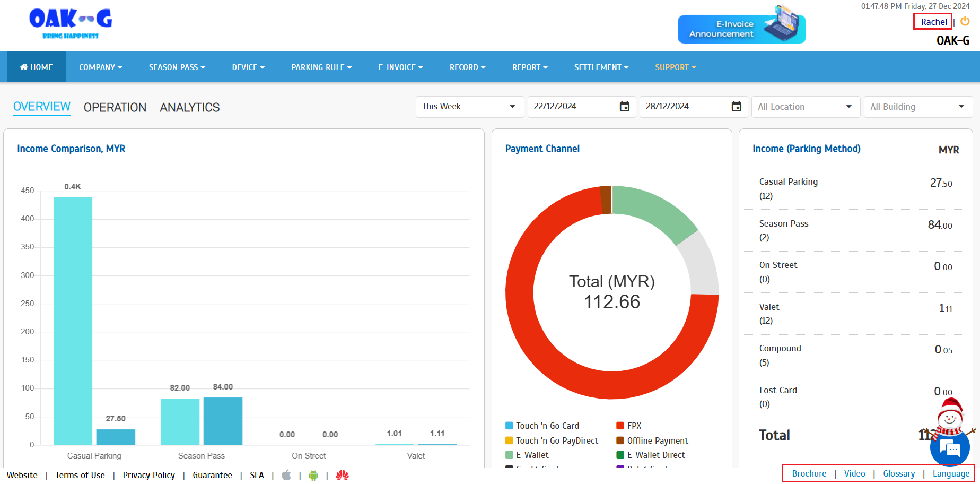Click the E-Invoice Announcement banner

click(741, 29)
